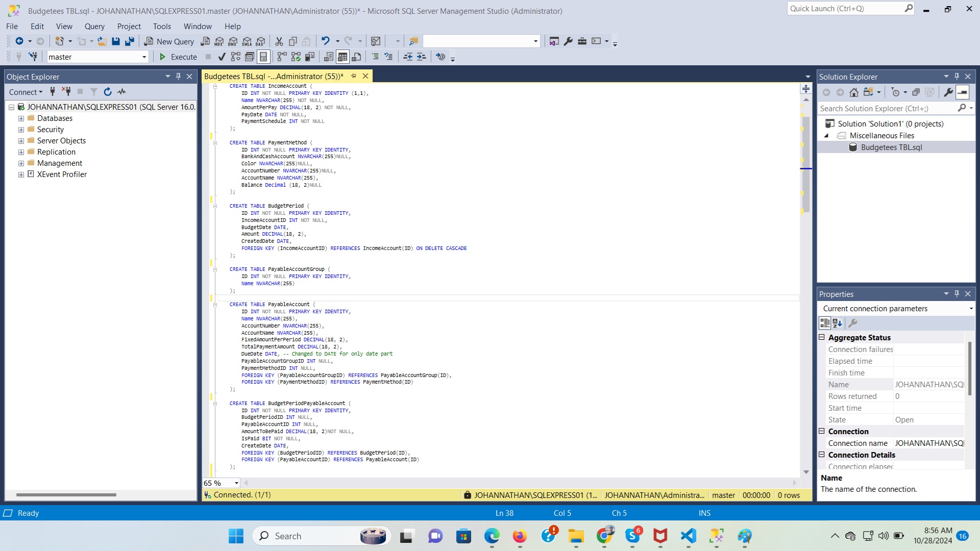Image resolution: width=980 pixels, height=551 pixels.
Task: Open the Query menu
Action: [x=94, y=27]
